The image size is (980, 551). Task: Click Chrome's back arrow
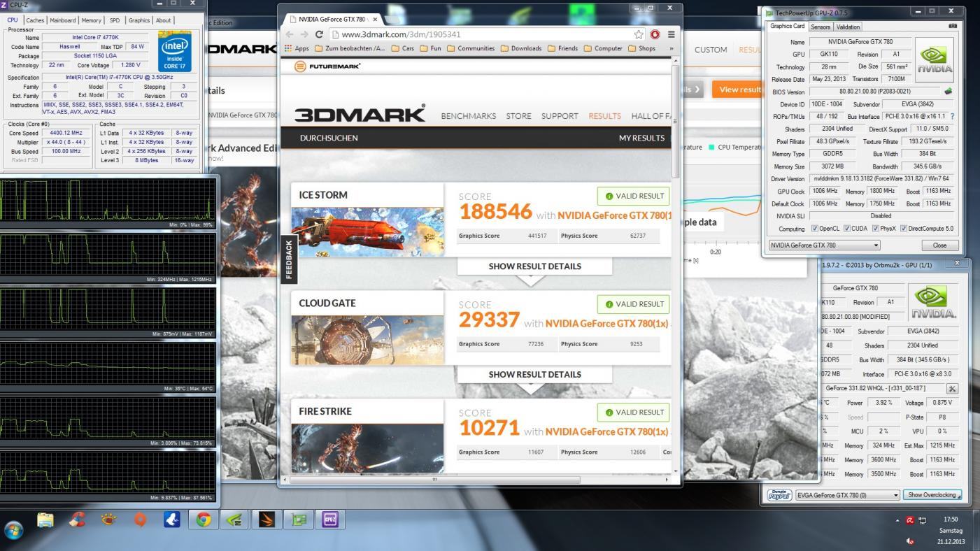[x=290, y=34]
